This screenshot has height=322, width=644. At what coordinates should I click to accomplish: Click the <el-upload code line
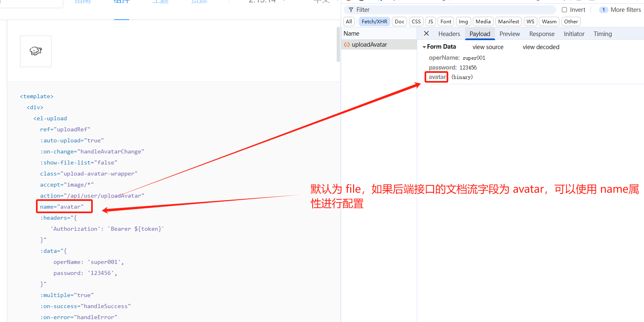coord(50,118)
